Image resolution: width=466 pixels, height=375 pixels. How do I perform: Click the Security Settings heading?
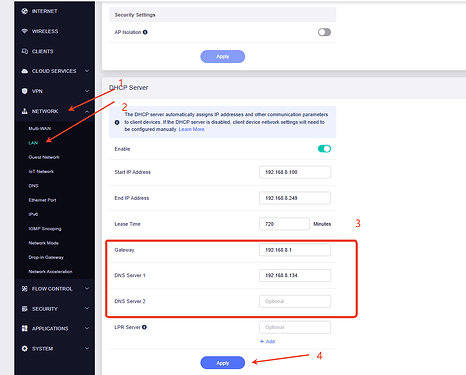point(135,15)
